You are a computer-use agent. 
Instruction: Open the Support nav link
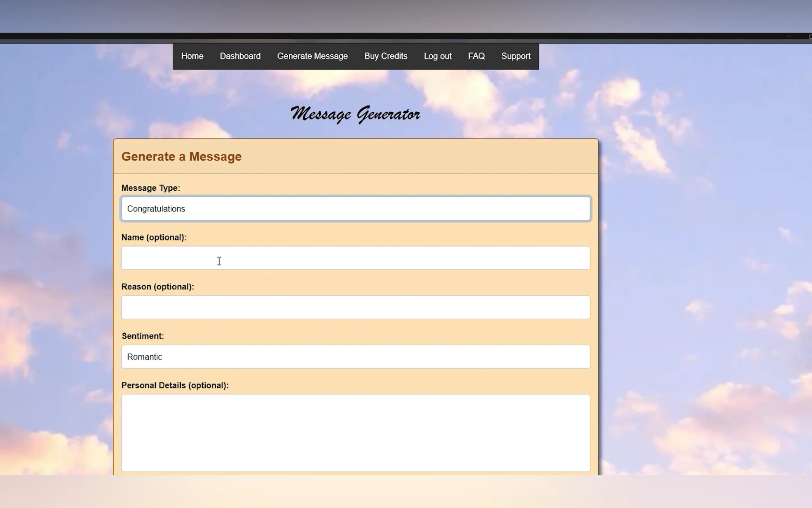(x=516, y=56)
